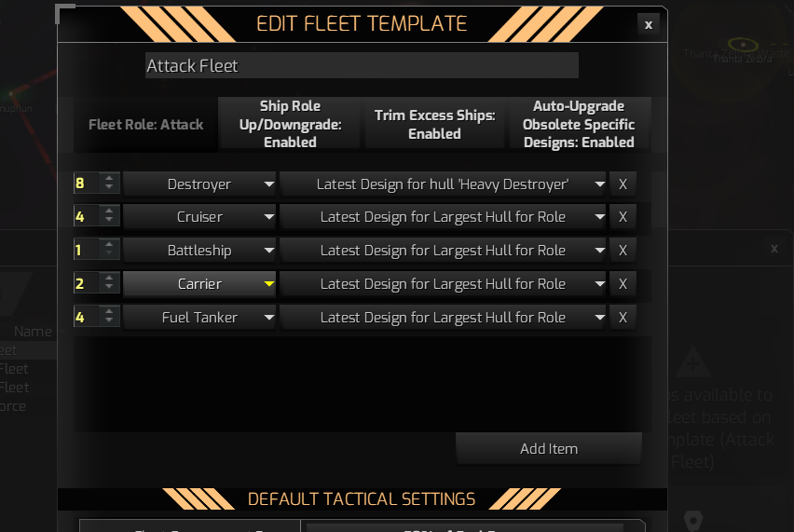Toggle Auto-Upgrade Obsolete Specific Designs
This screenshot has width=794, height=532.
coord(579,124)
